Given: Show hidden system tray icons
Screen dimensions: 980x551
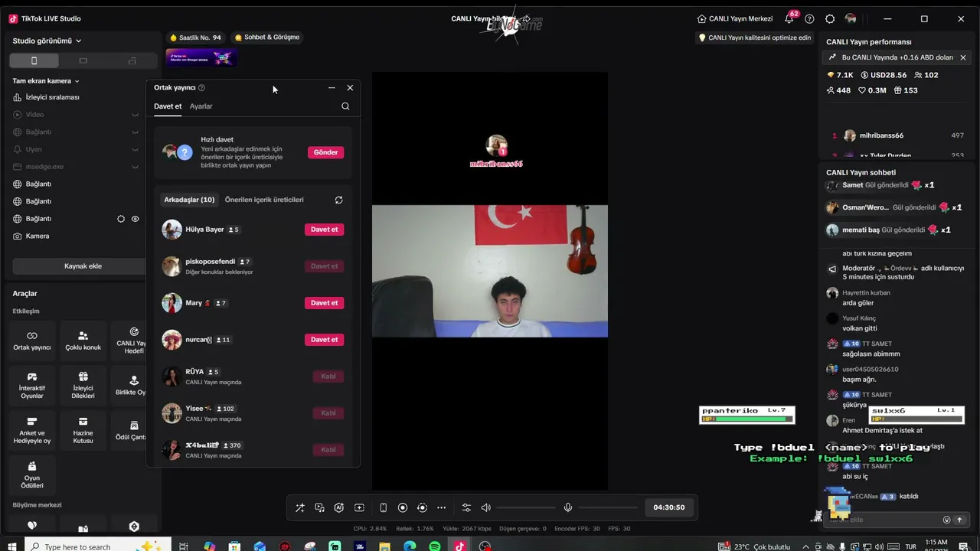Looking at the screenshot, I should coord(805,546).
